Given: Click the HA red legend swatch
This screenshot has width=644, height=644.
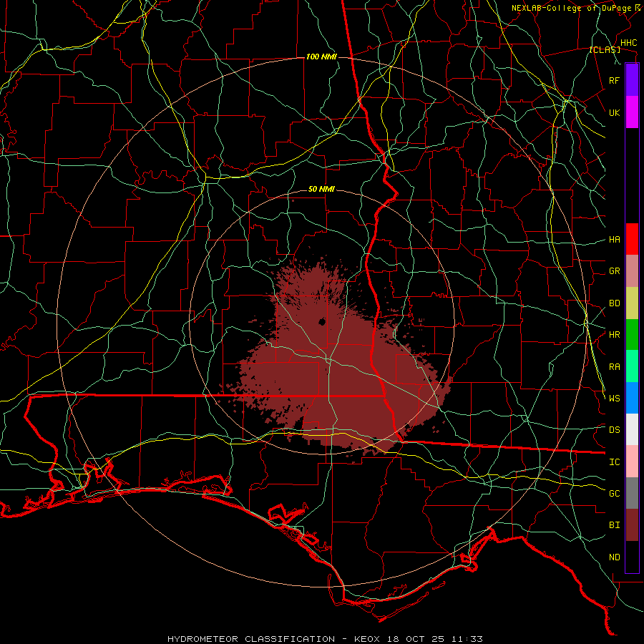Looking at the screenshot, I should (632, 239).
